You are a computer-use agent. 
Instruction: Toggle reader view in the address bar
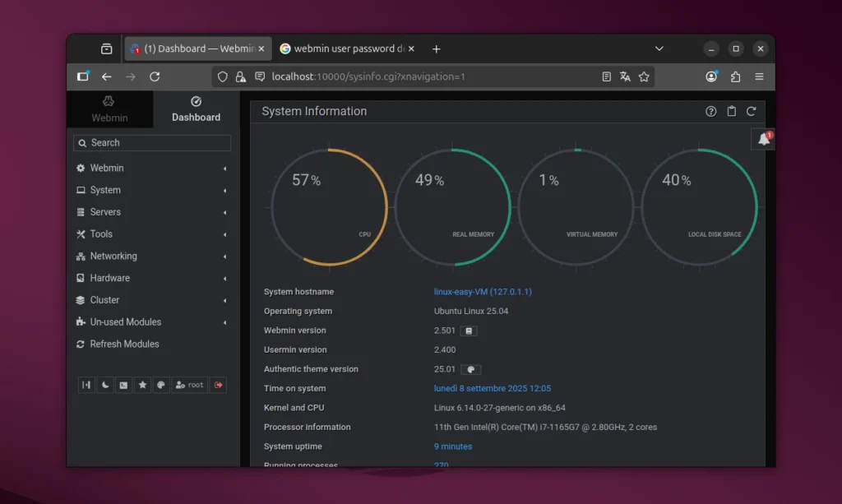click(x=606, y=76)
